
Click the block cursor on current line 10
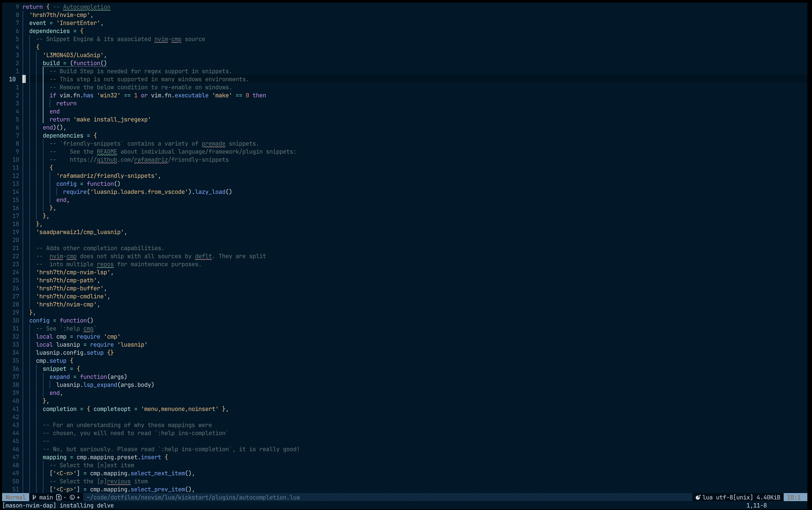pos(24,79)
